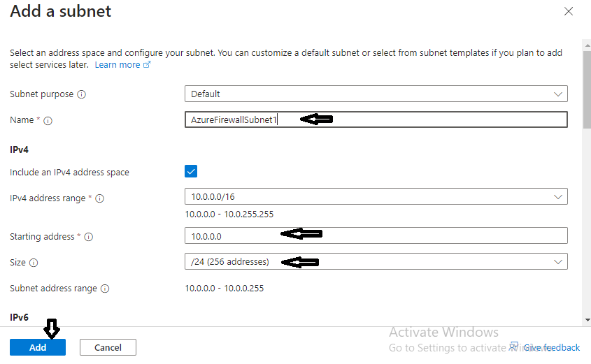
Task: Uncheck Include an IPv4 address space
Action: coord(191,171)
